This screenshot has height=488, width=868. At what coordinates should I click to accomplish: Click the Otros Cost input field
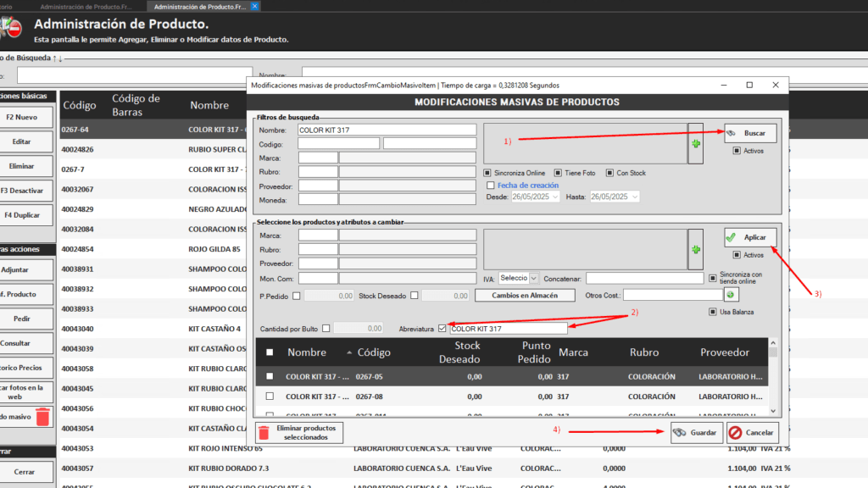673,295
